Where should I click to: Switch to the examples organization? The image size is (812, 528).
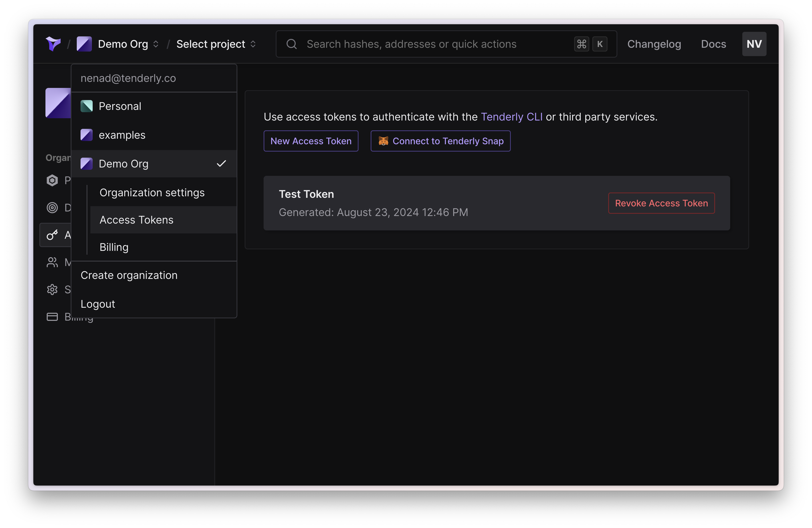154,135
